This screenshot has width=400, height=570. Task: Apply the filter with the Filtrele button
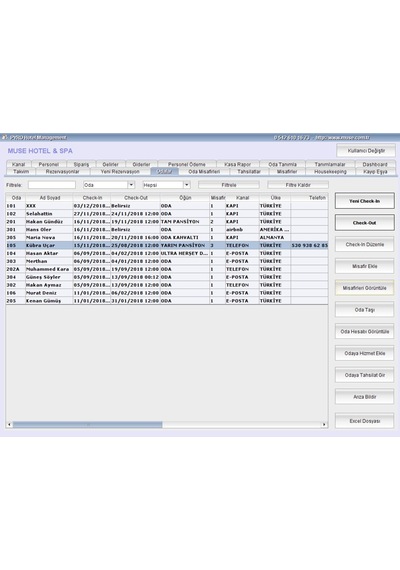[229, 185]
